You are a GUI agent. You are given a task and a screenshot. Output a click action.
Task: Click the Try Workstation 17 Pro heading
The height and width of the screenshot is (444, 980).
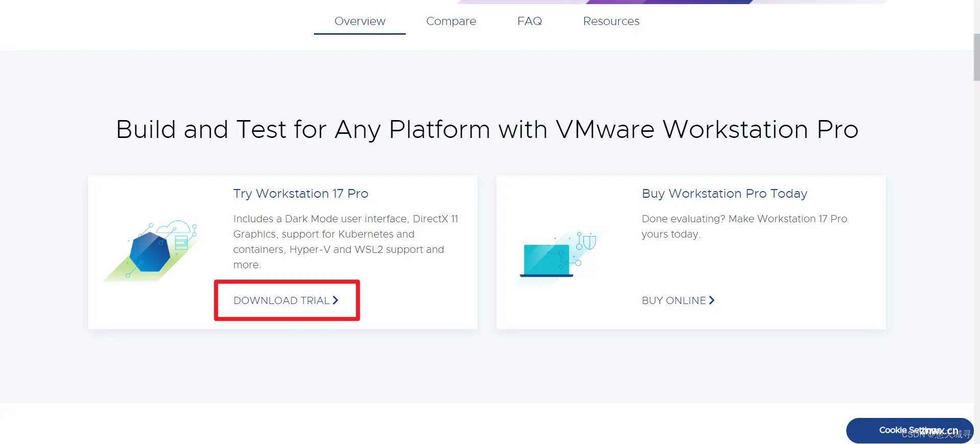[301, 194]
